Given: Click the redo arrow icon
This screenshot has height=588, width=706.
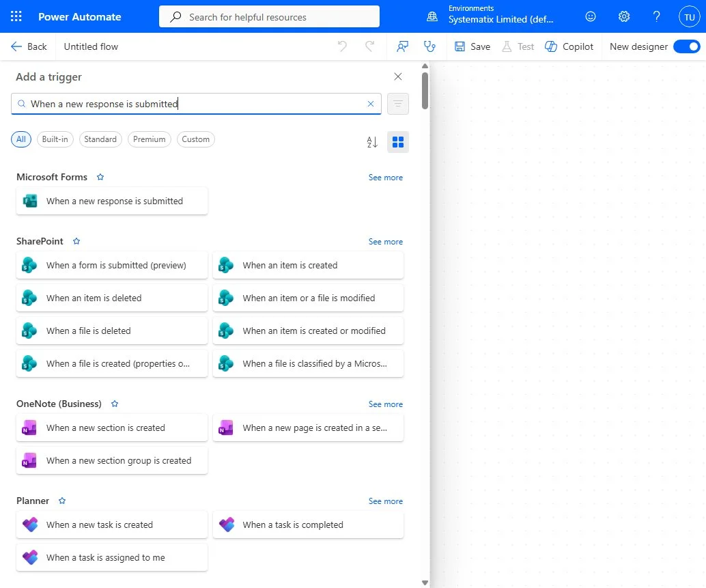Looking at the screenshot, I should point(369,46).
